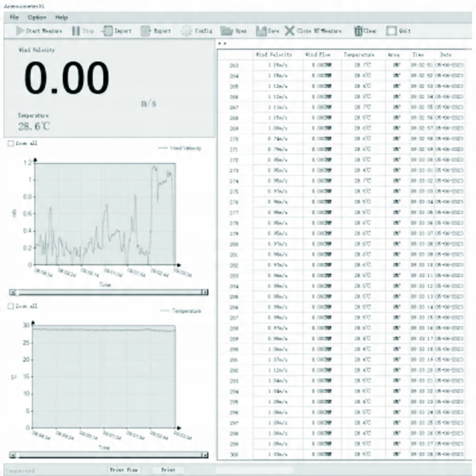Enable Zoom all for Temperature chart
The width and height of the screenshot is (476, 476).
(10, 306)
